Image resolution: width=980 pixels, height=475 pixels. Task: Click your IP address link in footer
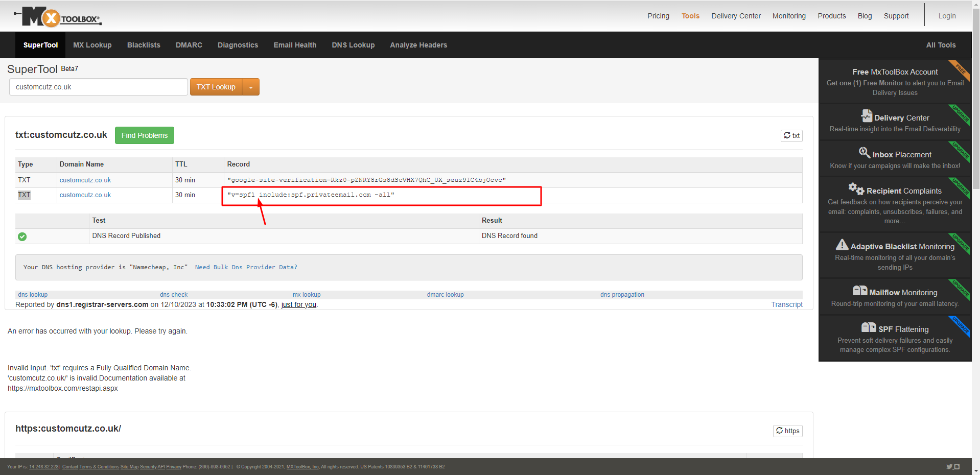(44, 467)
